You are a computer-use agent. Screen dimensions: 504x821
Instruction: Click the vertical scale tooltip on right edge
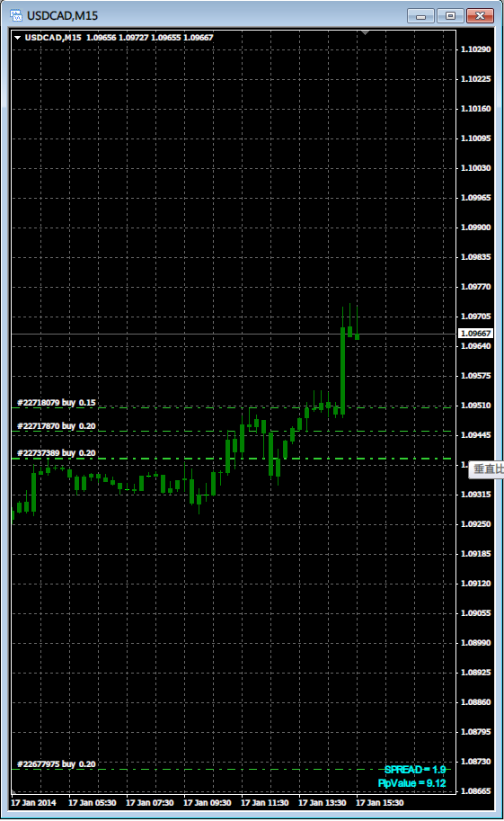487,469
